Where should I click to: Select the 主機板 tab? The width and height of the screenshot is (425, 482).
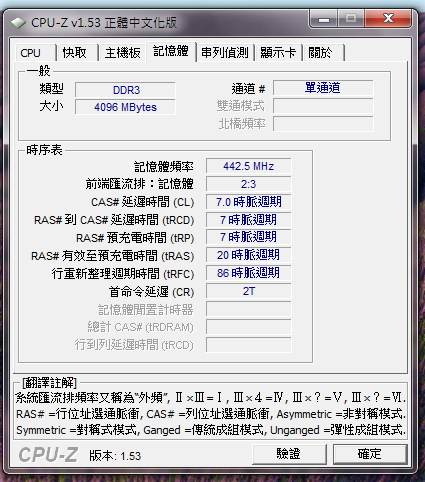click(x=122, y=53)
